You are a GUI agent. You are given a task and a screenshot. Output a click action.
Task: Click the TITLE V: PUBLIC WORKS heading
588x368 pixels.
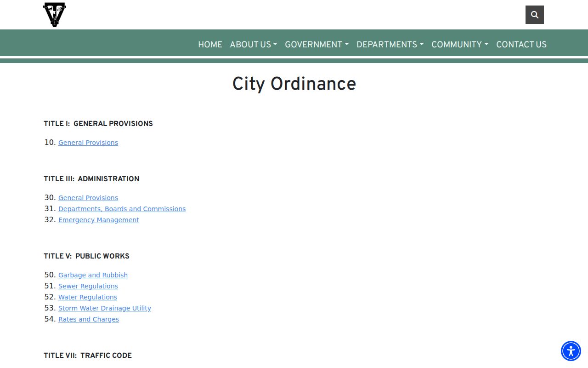tap(87, 256)
